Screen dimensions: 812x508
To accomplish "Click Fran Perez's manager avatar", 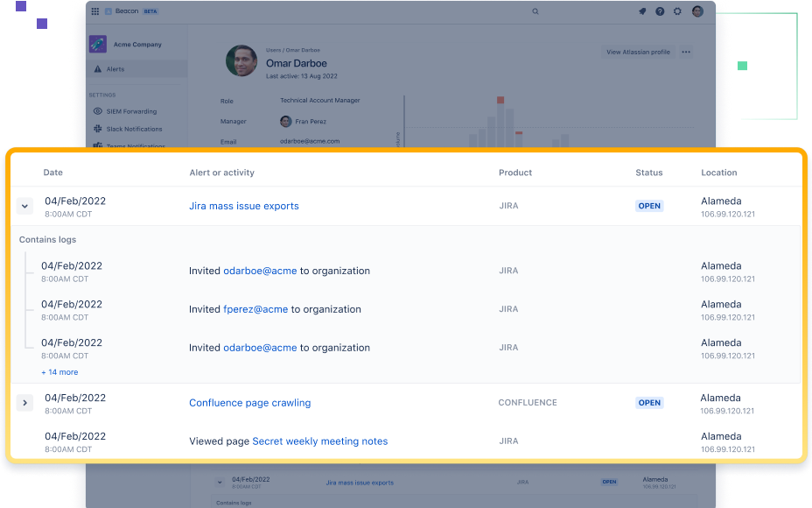I will [286, 121].
